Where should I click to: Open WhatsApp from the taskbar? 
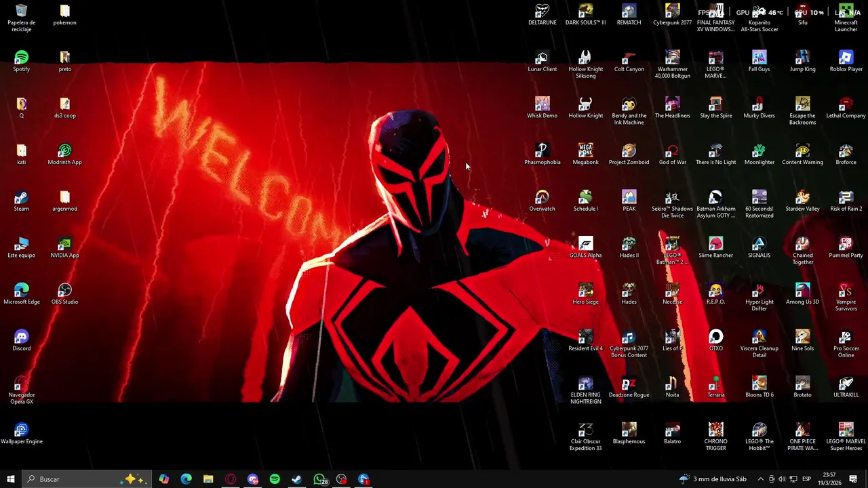(319, 479)
